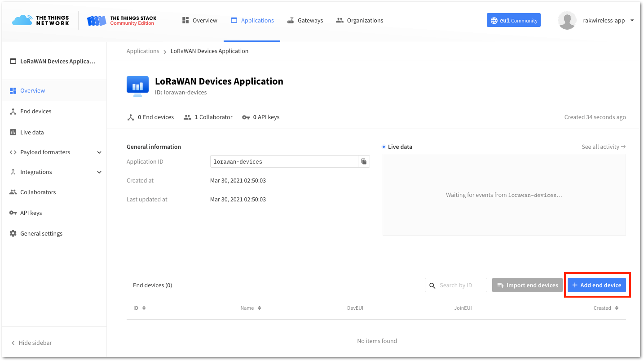Viewport: 644px width, 361px height.
Task: Click the Application ID field lorawan-devices
Action: 284,161
